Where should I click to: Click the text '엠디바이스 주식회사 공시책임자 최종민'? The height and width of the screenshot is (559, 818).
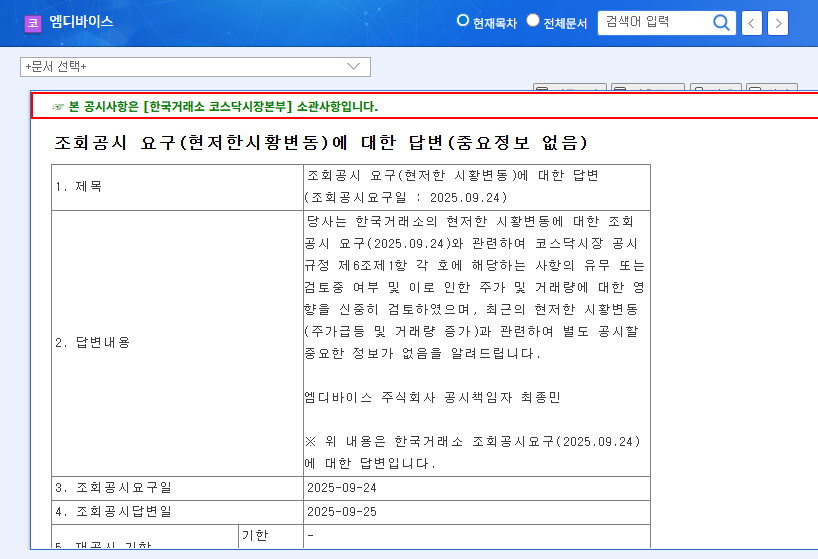(x=432, y=397)
